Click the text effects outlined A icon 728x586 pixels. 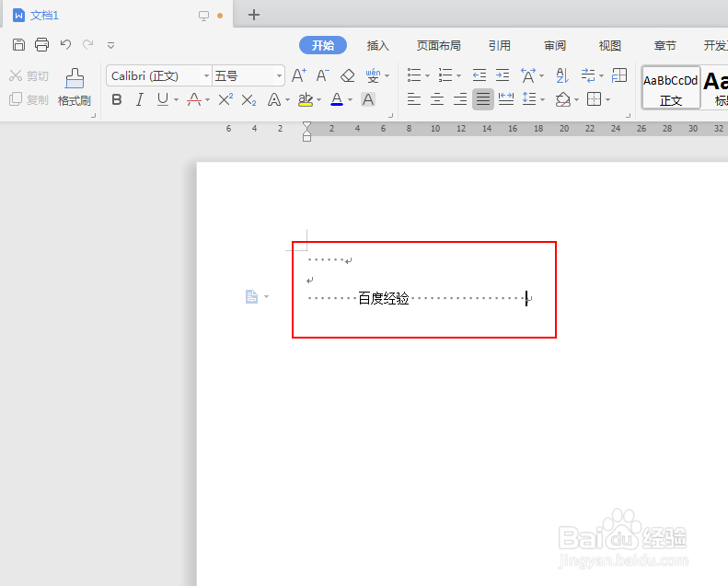(274, 99)
